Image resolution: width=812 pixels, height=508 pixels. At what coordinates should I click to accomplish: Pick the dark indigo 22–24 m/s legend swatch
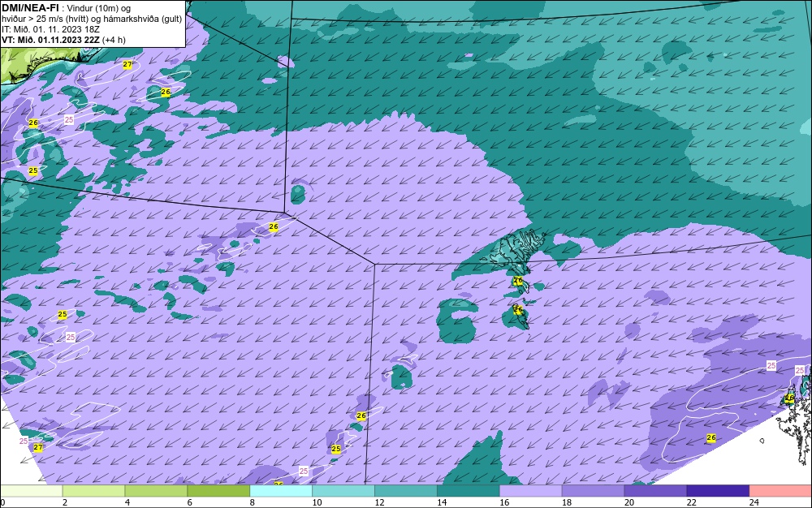[x=718, y=491]
